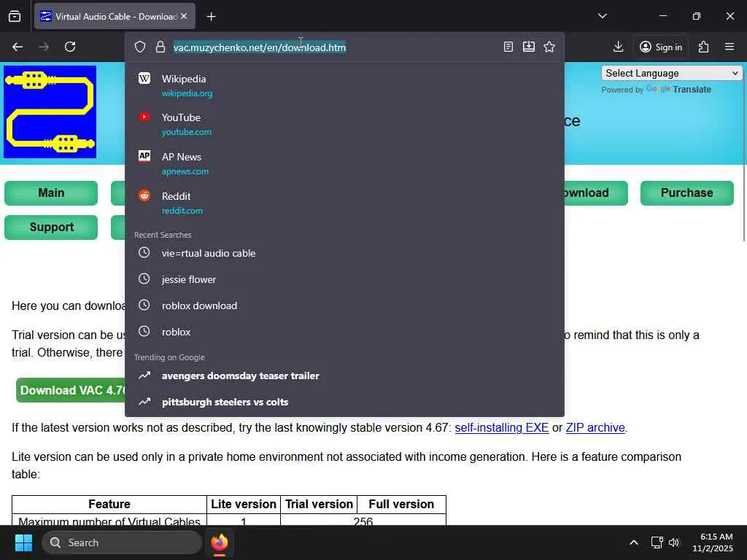Pick trending 'avengers doomsday teaser trailer'
This screenshot has width=747, height=560.
click(x=344, y=376)
